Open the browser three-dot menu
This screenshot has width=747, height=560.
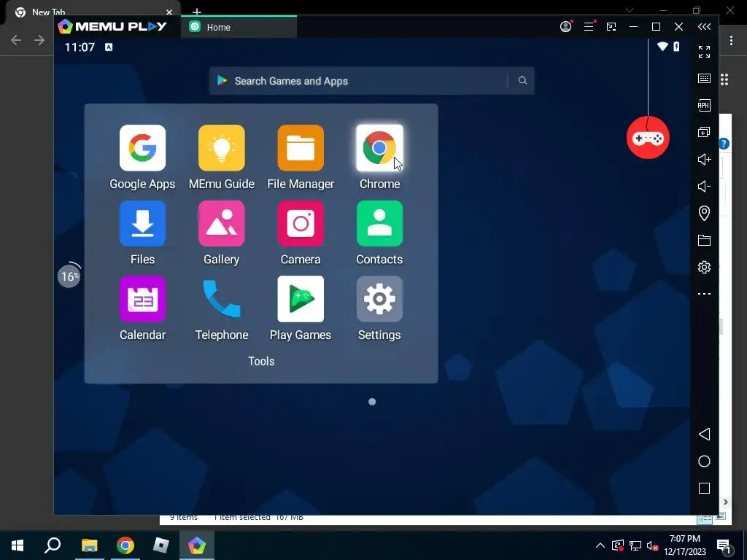(x=731, y=40)
